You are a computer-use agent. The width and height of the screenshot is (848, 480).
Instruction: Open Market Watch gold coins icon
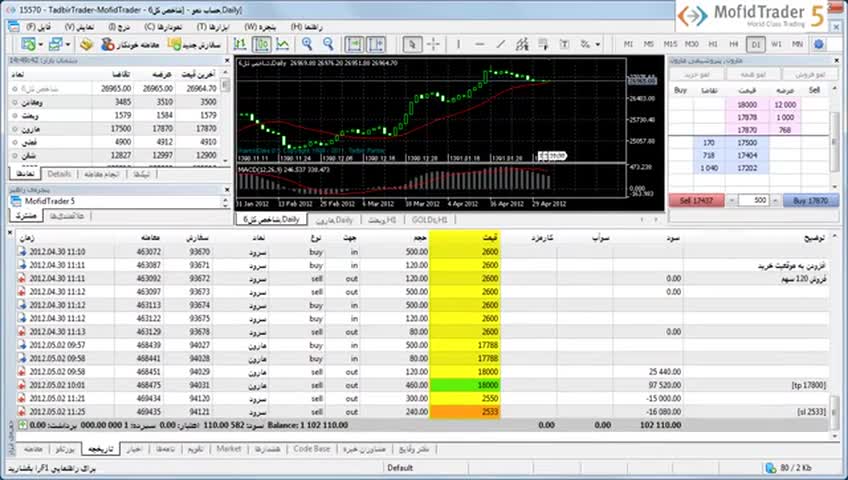(87, 44)
